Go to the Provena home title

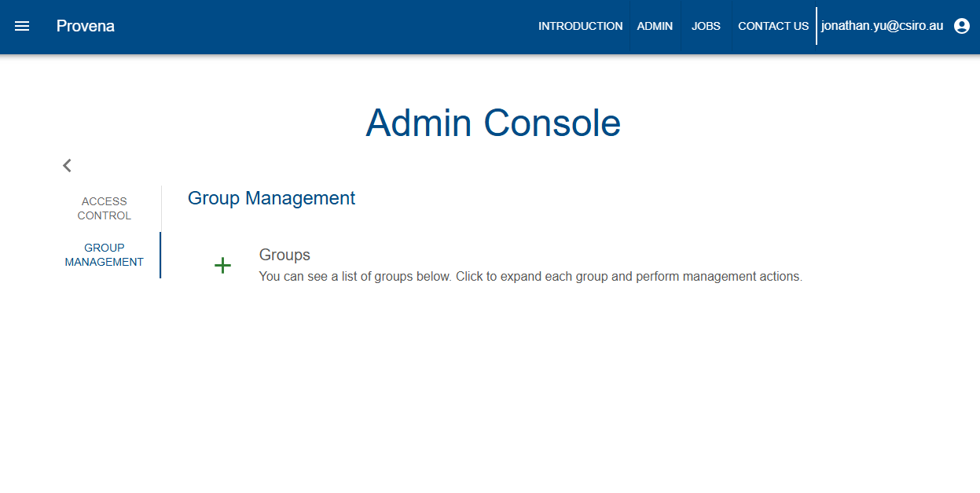click(x=86, y=26)
